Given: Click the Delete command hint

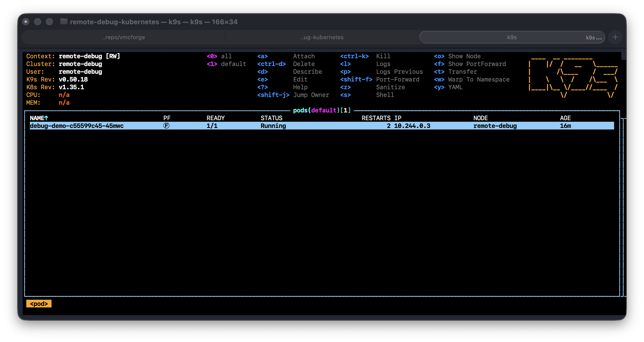Looking at the screenshot, I should point(304,64).
